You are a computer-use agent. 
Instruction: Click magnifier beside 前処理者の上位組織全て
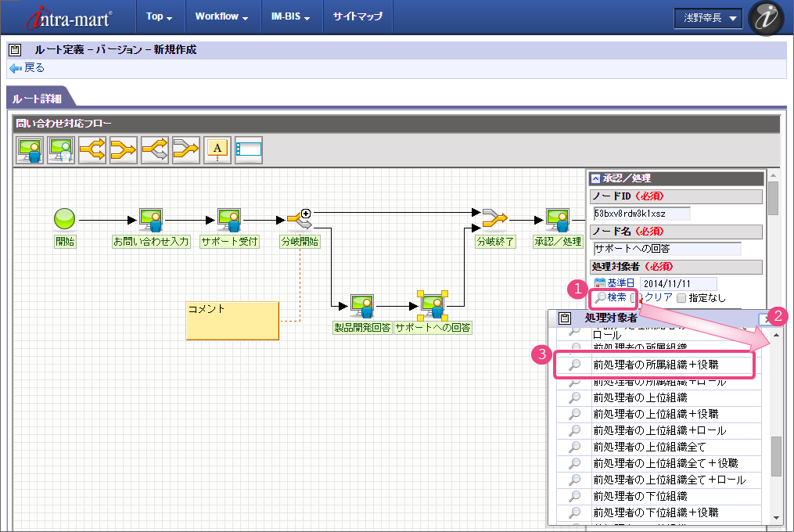tap(575, 448)
